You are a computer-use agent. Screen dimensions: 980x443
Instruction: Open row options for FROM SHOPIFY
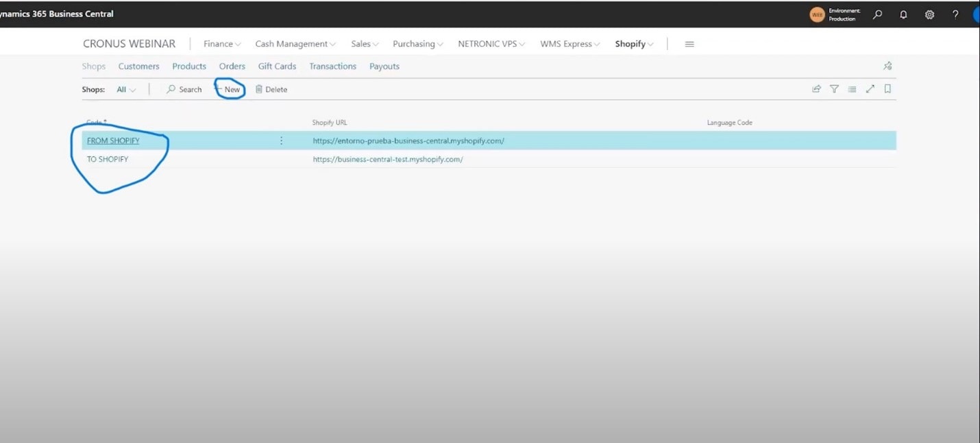[x=281, y=141]
